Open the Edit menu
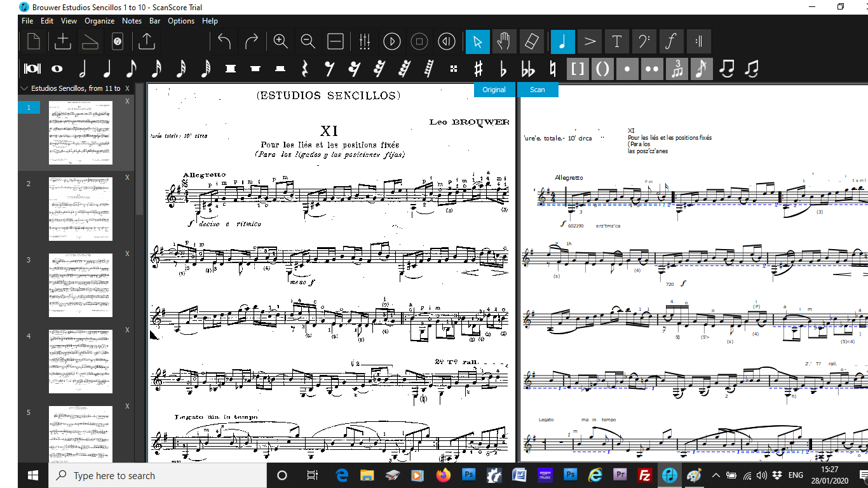The width and height of the screenshot is (868, 488). [x=47, y=21]
